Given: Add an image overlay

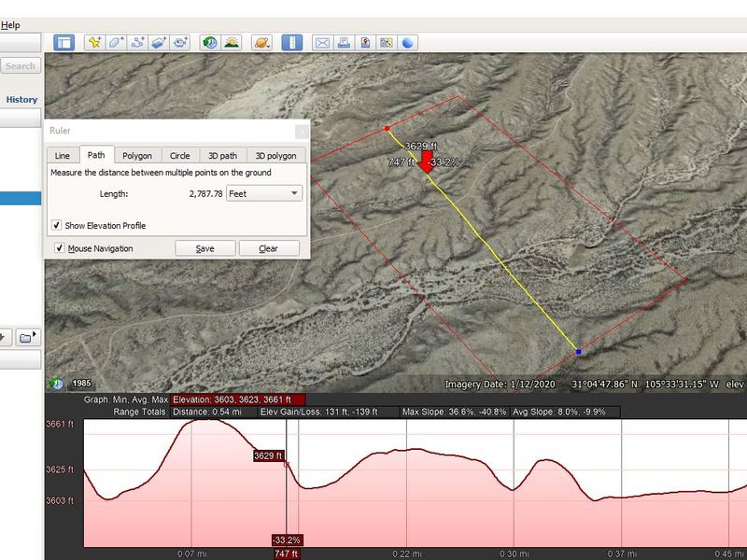Looking at the screenshot, I should click(x=159, y=43).
